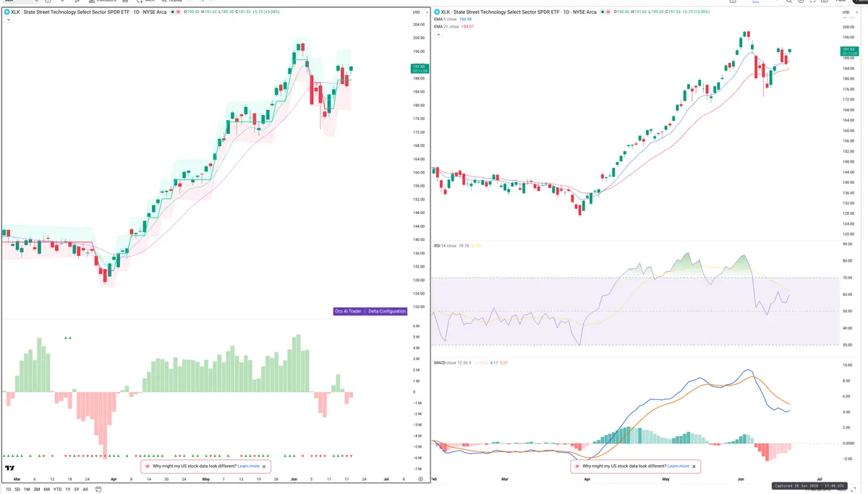This screenshot has height=494, width=868.
Task: Click Learn more link in right chart notice
Action: point(678,467)
